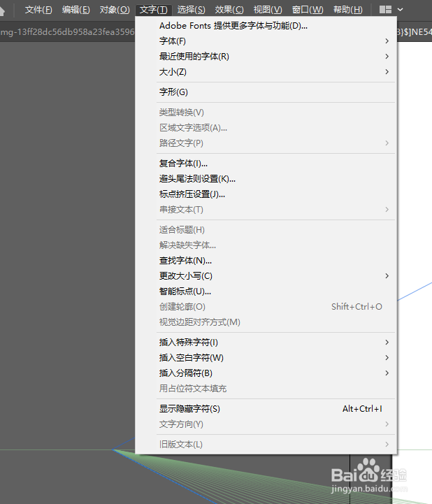The image size is (432, 504).
Task: Open 复合字体(I) dialog
Action: tap(266, 164)
